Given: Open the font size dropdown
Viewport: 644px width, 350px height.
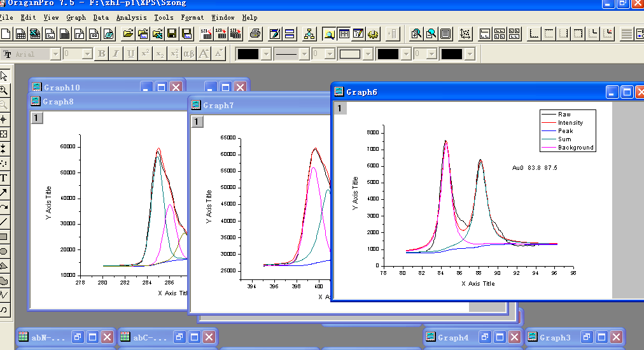Looking at the screenshot, I should coord(87,54).
